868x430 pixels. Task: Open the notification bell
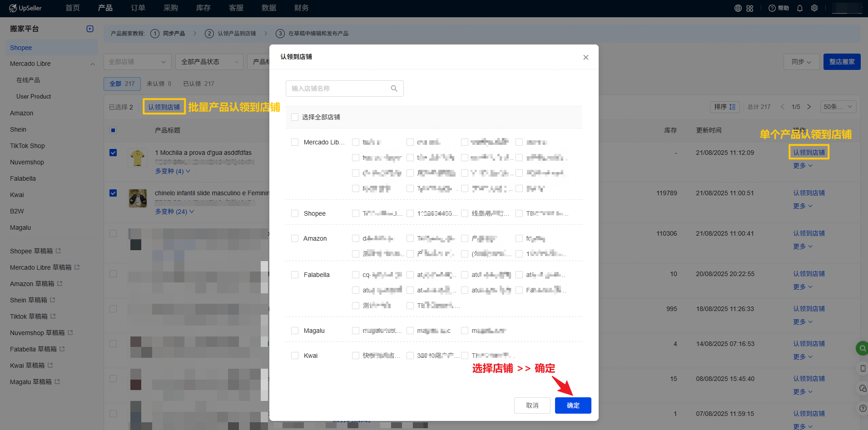800,8
